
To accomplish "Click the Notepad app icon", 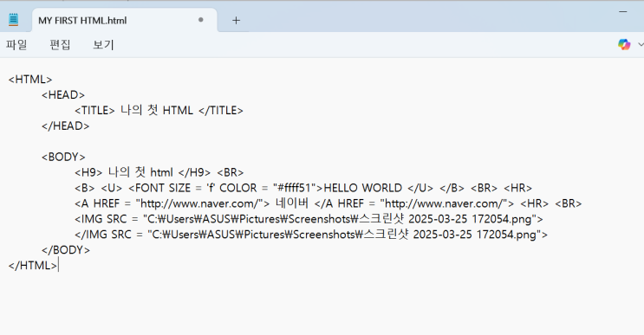I will [x=14, y=20].
